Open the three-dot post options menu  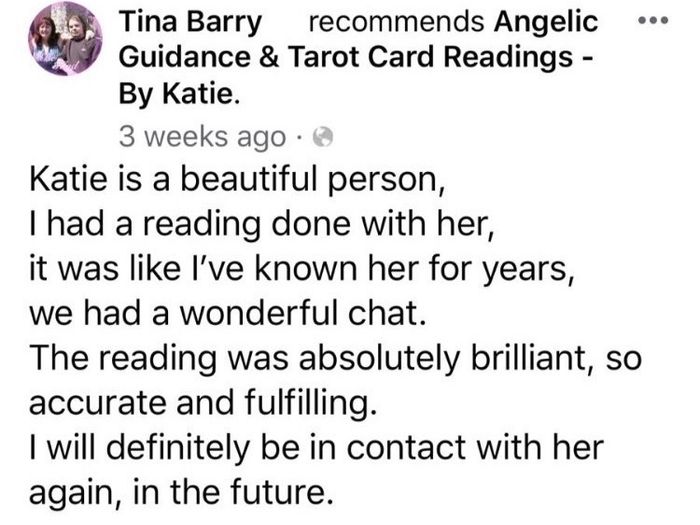tap(653, 20)
